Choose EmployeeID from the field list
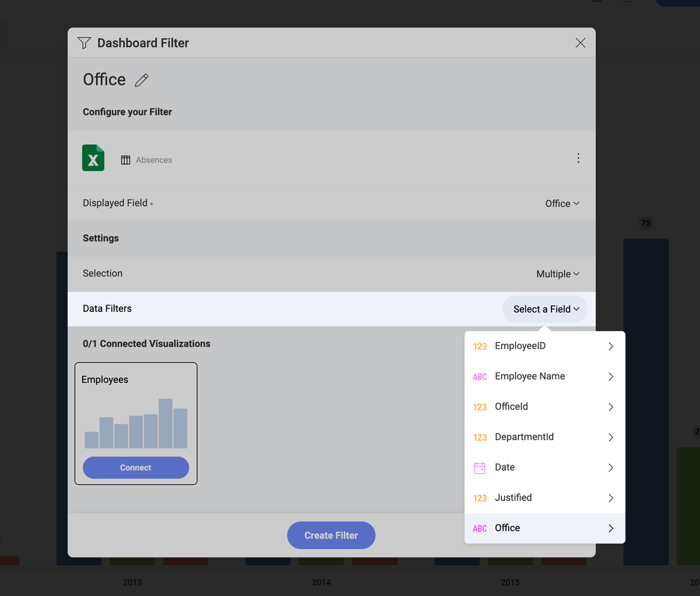 [545, 346]
